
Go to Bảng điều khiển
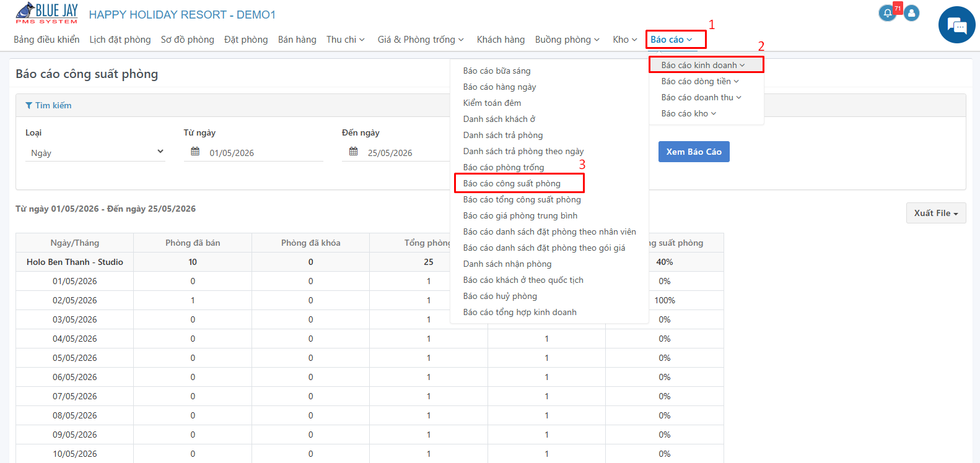point(46,40)
